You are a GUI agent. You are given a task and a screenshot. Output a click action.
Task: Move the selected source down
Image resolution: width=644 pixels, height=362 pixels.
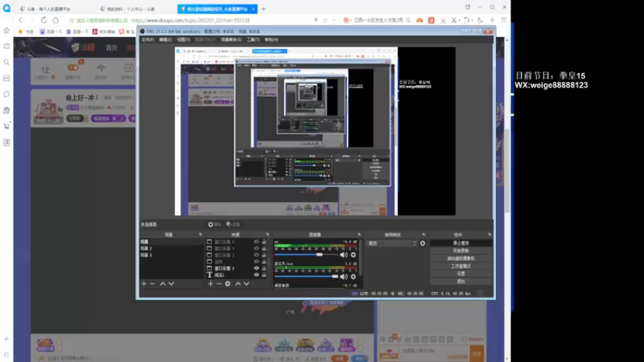click(246, 284)
